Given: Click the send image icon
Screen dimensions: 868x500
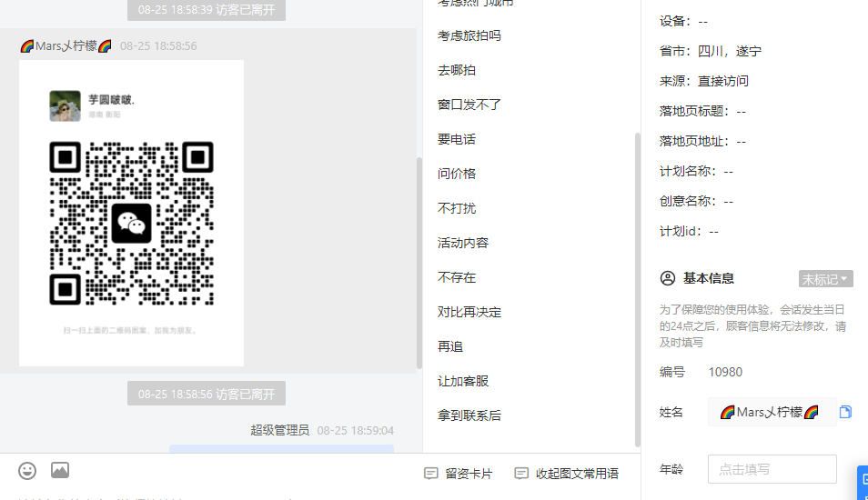Looking at the screenshot, I should [60, 470].
